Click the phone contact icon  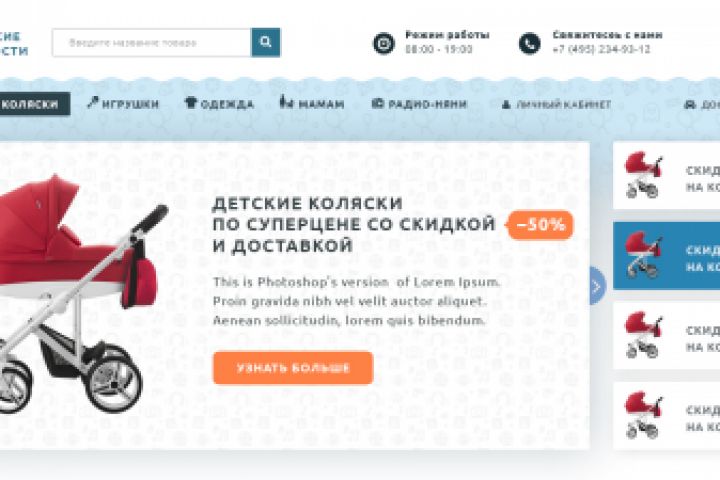pyautogui.click(x=529, y=44)
